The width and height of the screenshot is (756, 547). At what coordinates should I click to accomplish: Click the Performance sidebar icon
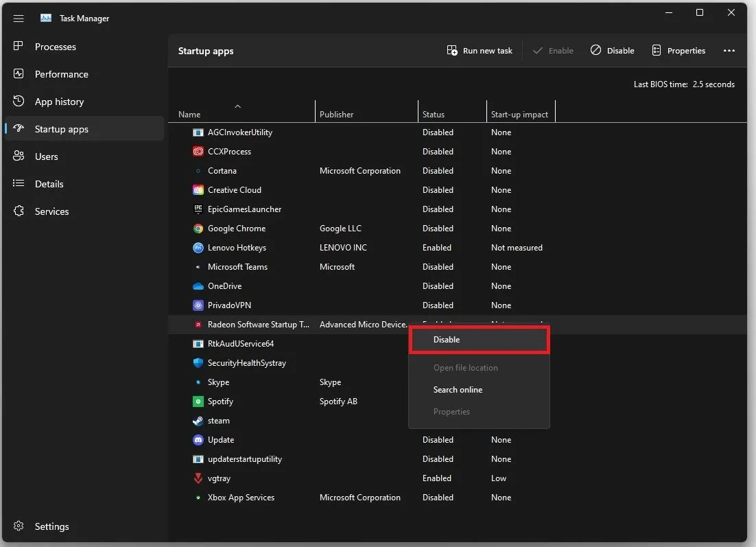coord(19,73)
